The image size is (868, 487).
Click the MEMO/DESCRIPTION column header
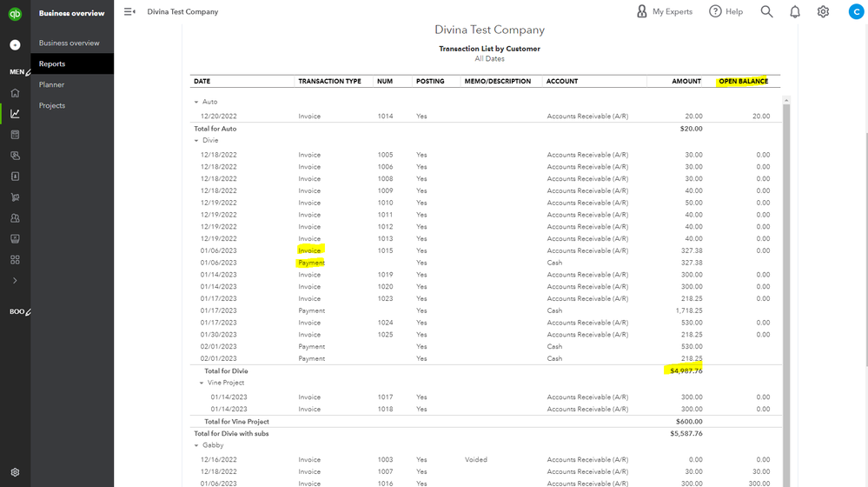[x=497, y=82]
